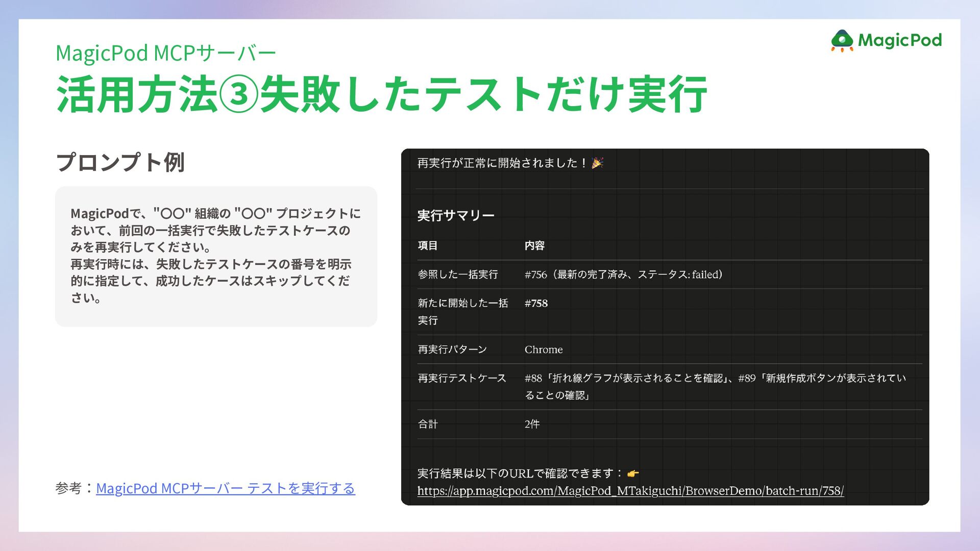Click the MagicPod brand name text

899,40
